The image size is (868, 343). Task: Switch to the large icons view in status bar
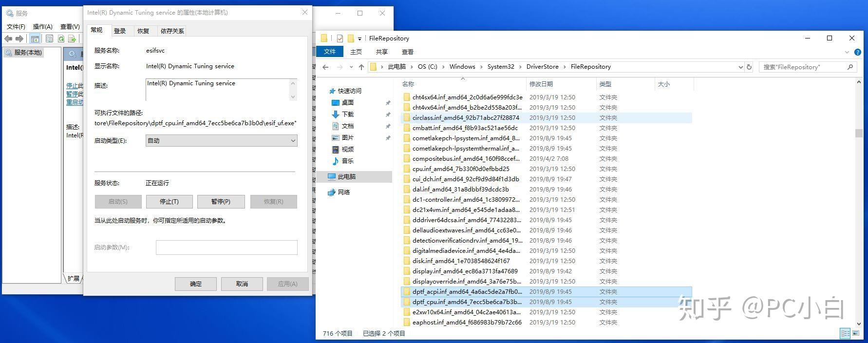pos(855,333)
